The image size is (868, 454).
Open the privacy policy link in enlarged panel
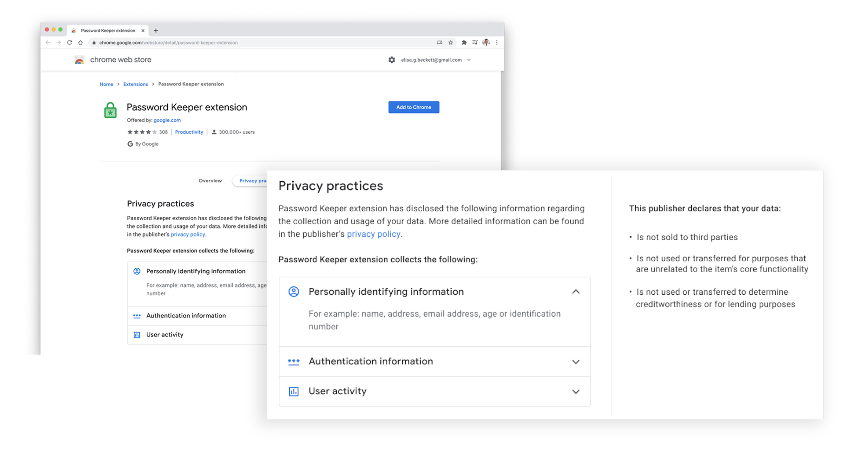(374, 234)
